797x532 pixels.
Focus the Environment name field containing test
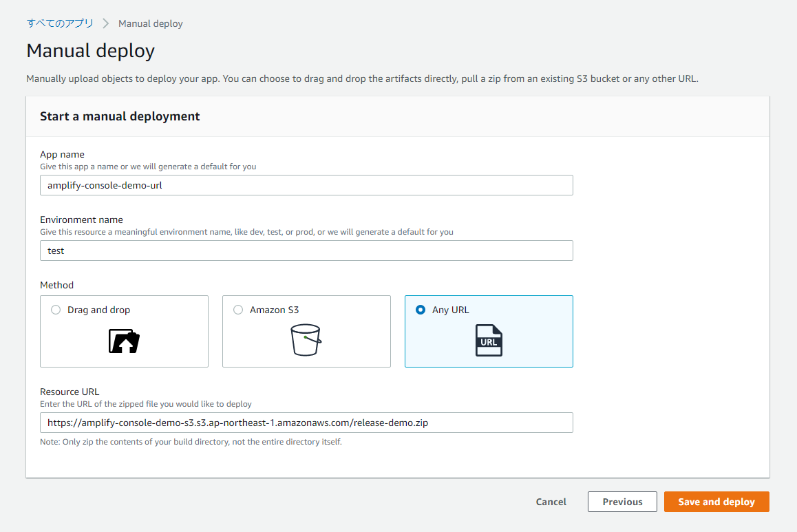tap(306, 251)
